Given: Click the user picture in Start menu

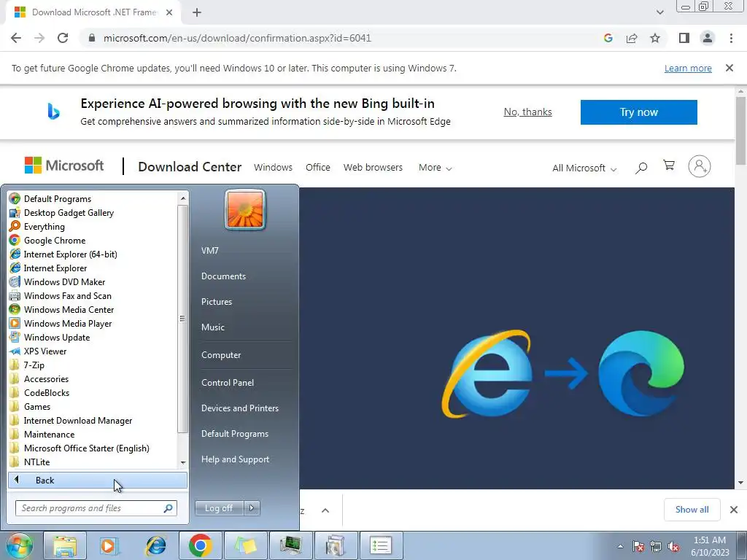Looking at the screenshot, I should pyautogui.click(x=245, y=210).
